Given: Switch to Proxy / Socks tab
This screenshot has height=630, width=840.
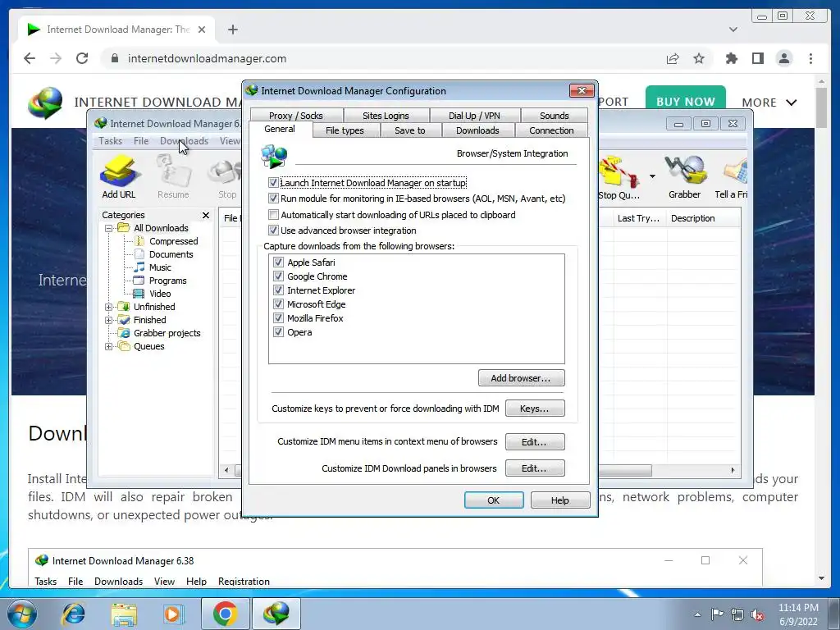Looking at the screenshot, I should tap(295, 115).
